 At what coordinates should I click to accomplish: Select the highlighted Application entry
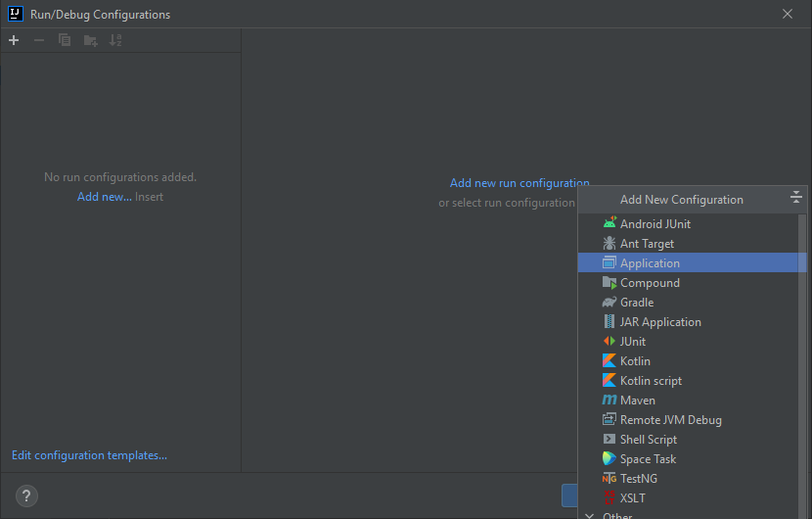click(688, 262)
